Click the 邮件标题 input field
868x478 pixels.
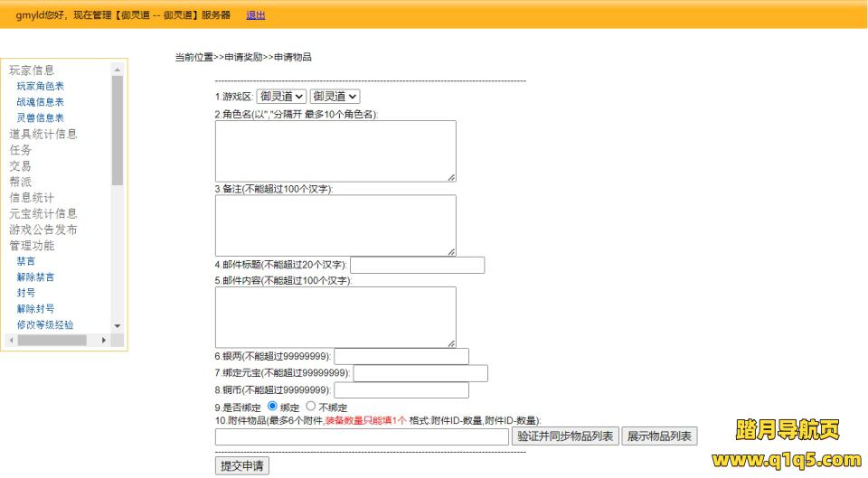pos(417,265)
